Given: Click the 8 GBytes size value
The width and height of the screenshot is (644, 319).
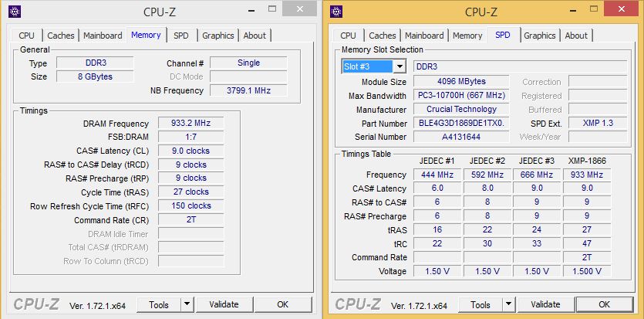Looking at the screenshot, I should click(95, 76).
